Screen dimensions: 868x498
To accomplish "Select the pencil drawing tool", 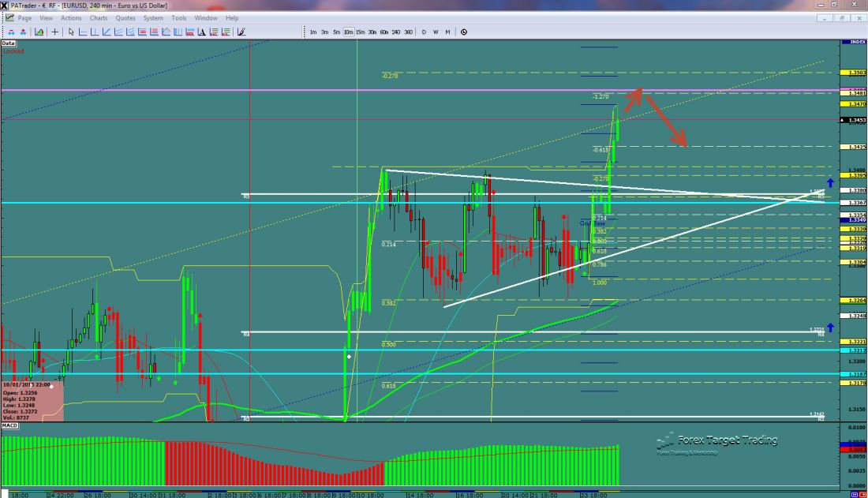I will [x=241, y=32].
